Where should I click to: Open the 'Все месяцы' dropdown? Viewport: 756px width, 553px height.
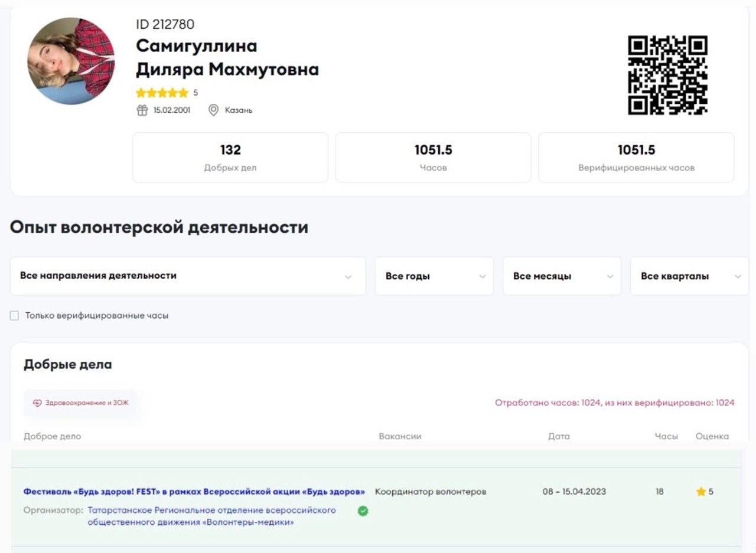coord(561,276)
